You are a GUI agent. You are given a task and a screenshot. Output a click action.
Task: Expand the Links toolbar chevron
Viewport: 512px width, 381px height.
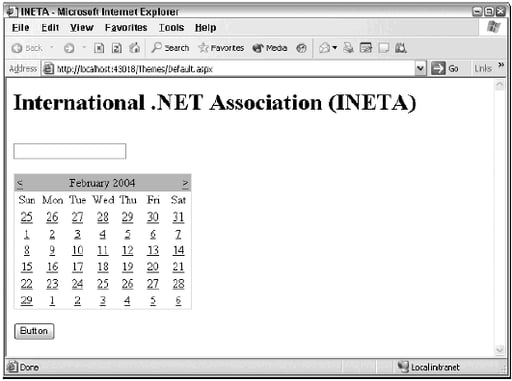pos(501,65)
